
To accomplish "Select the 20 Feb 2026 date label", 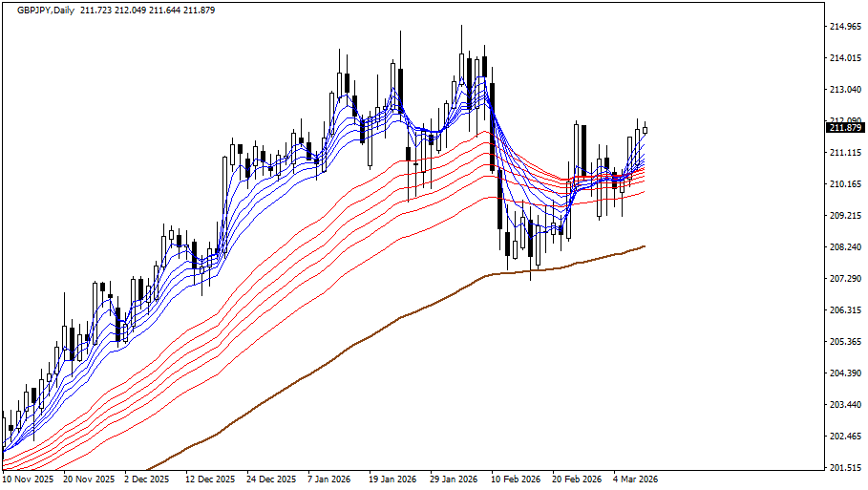I will click(x=576, y=479).
